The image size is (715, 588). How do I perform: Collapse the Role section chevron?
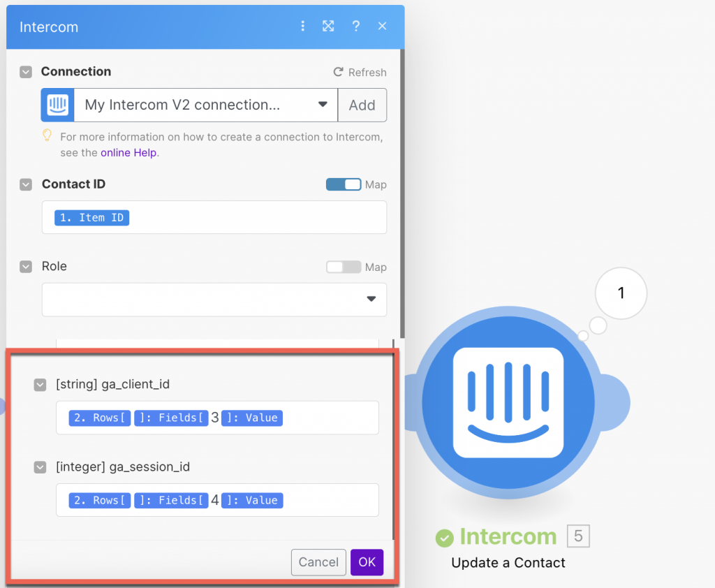point(26,267)
